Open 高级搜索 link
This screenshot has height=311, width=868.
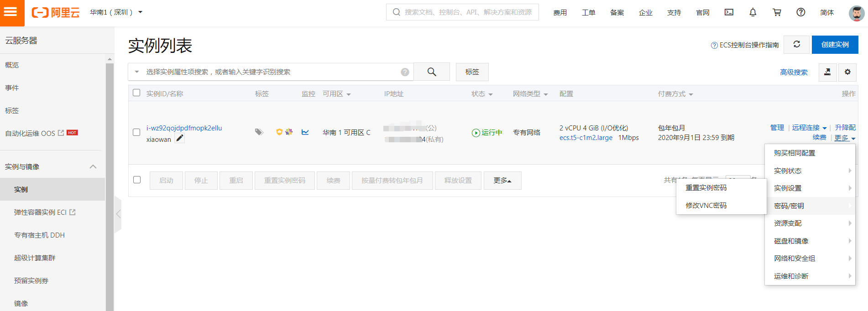point(794,72)
